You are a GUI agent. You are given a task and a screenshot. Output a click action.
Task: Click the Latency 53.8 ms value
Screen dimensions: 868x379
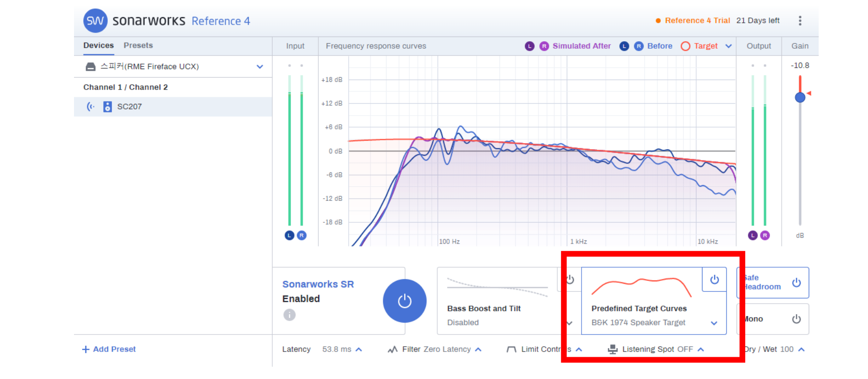pos(337,349)
